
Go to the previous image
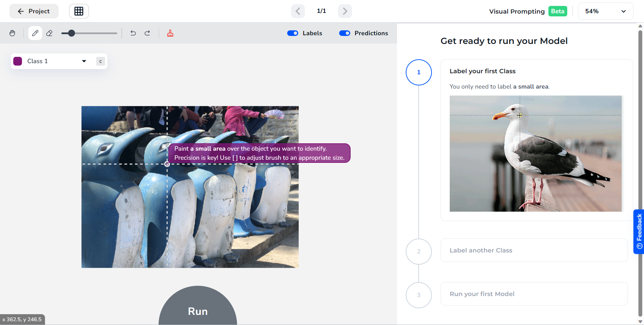(x=298, y=11)
